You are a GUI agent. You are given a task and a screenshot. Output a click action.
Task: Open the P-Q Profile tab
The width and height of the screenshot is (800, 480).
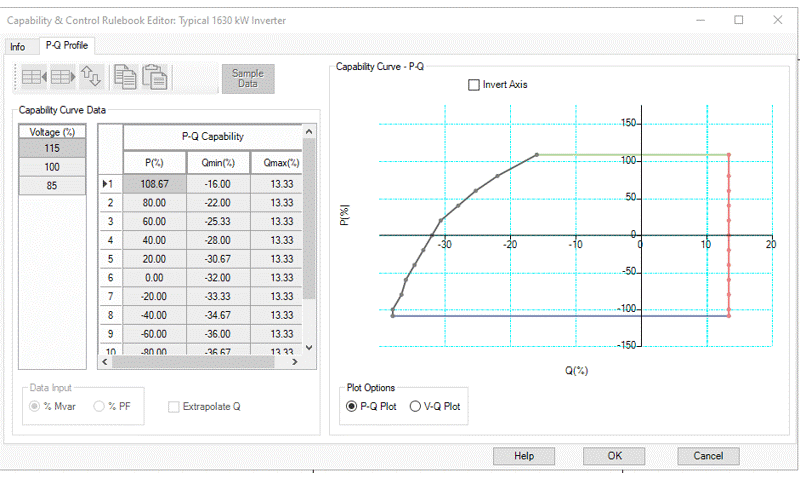coord(66,46)
